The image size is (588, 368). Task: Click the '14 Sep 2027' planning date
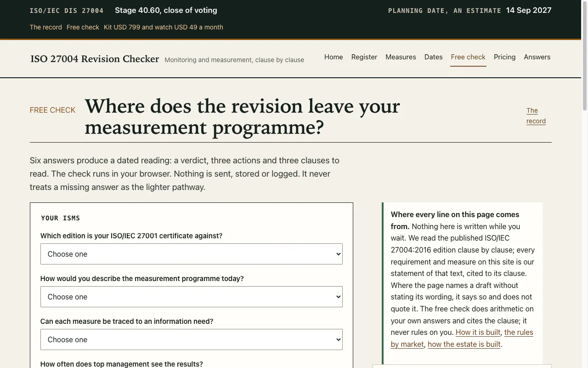[x=529, y=10]
